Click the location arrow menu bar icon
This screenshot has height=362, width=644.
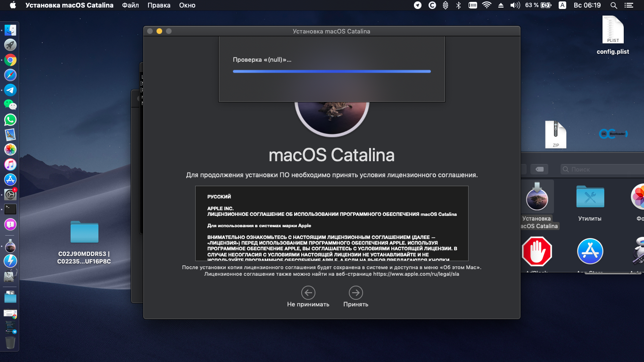pos(418,5)
